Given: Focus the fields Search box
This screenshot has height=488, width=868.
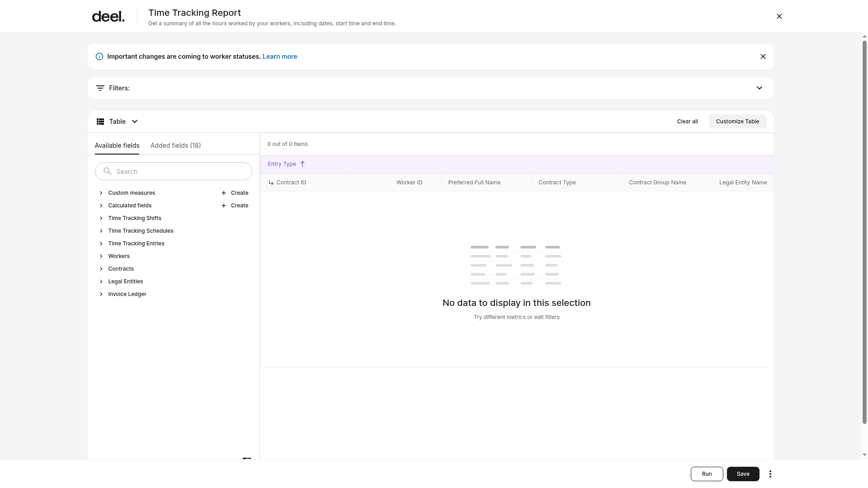Looking at the screenshot, I should coord(174,171).
